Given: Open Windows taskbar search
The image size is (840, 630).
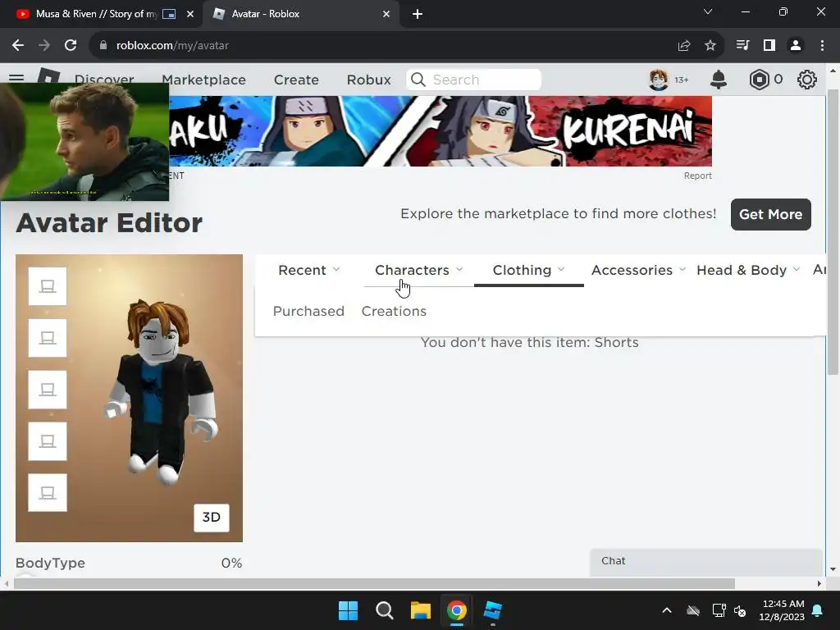Looking at the screenshot, I should 384,610.
